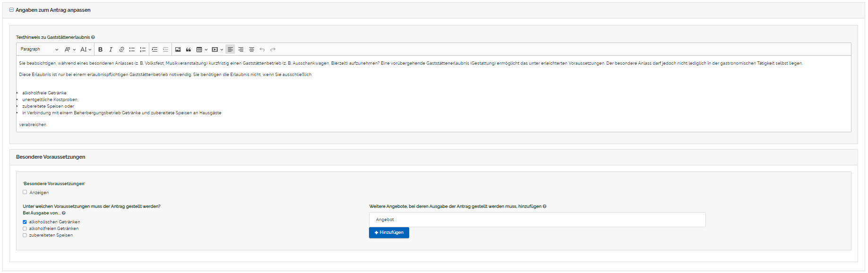Enable the 'Anzeigen' checkbox
The height and width of the screenshot is (273, 868).
coord(25,192)
